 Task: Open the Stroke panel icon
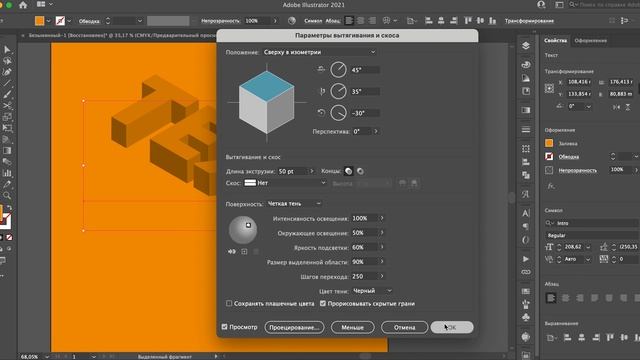(x=526, y=129)
